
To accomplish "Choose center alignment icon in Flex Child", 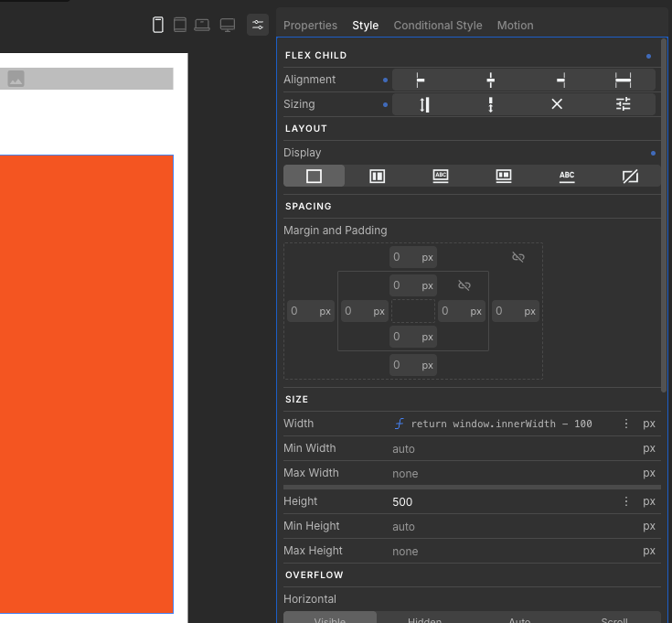I will (491, 80).
